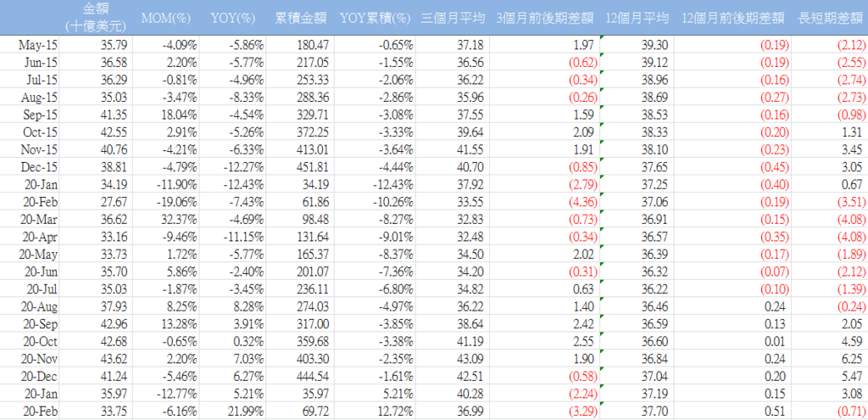The height and width of the screenshot is (420, 868).
Task: Select the Sep-15 row label
Action: (39, 115)
